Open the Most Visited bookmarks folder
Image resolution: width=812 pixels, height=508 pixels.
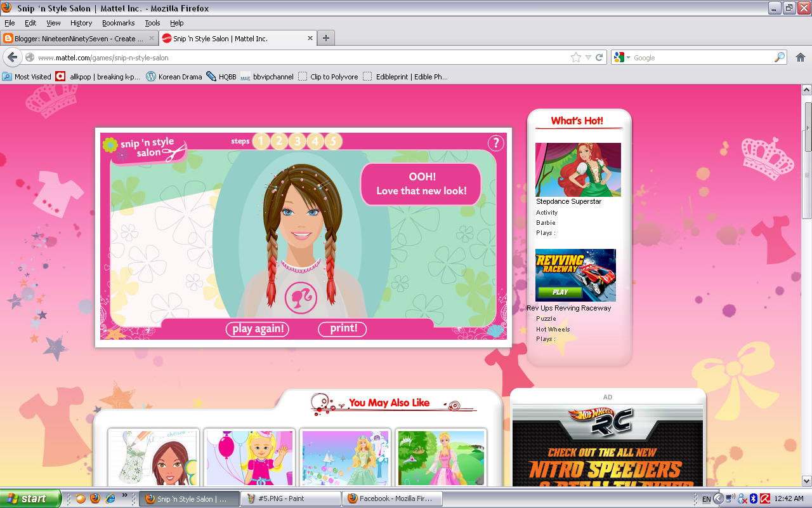pyautogui.click(x=27, y=76)
